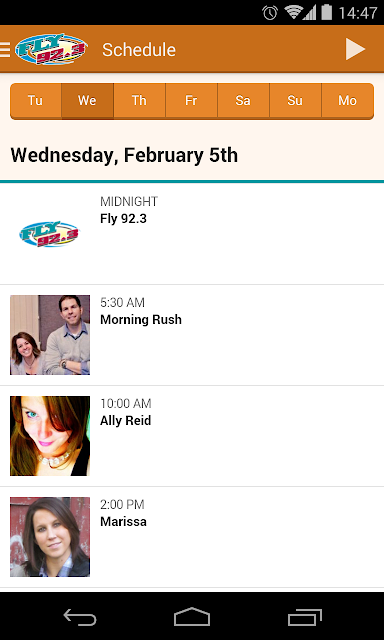
Task: Select the Tu day tab
Action: tap(36, 101)
